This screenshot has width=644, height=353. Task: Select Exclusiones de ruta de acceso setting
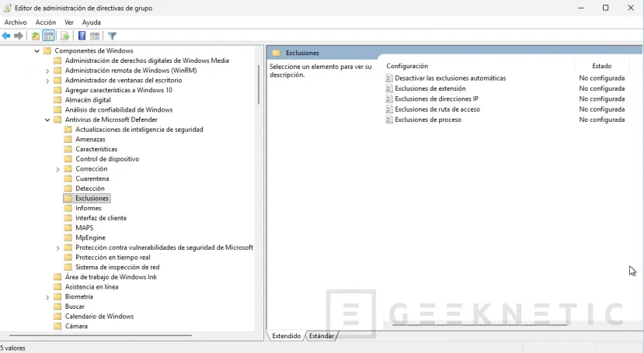point(437,109)
